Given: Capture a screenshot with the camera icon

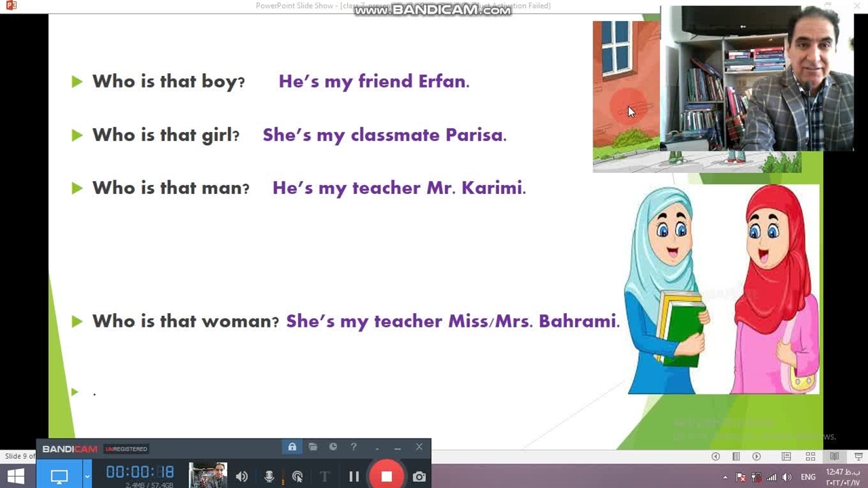Looking at the screenshot, I should [x=419, y=476].
